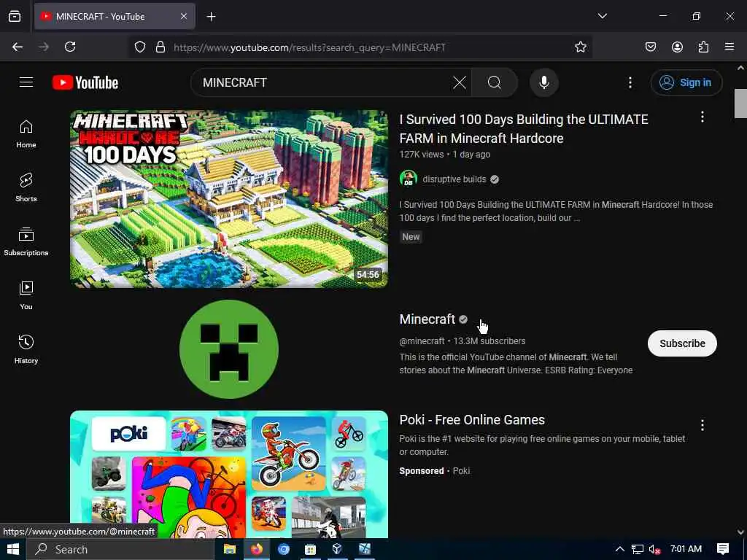Open History in sidebar
Image resolution: width=747 pixels, height=560 pixels.
coord(26,349)
